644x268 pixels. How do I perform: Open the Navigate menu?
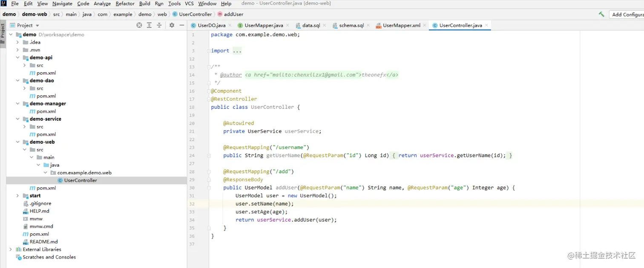[x=62, y=3]
